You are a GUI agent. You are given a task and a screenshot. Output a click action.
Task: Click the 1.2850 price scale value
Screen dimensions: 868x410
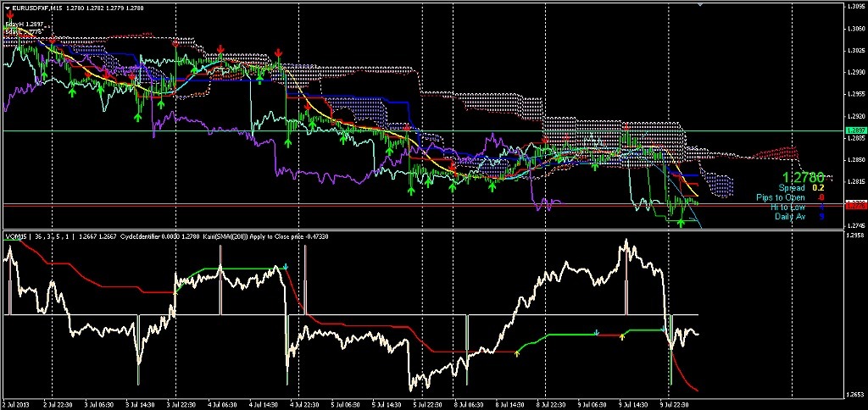[856, 160]
